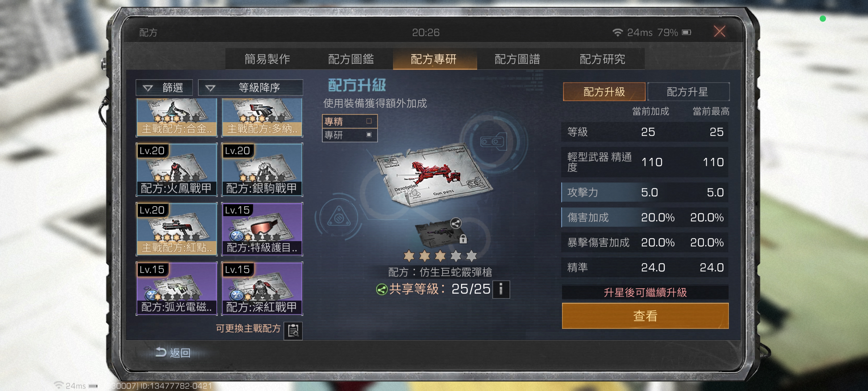Image resolution: width=868 pixels, height=391 pixels.
Task: Click the 等級降序 dropdown arrow
Action: coord(210,88)
